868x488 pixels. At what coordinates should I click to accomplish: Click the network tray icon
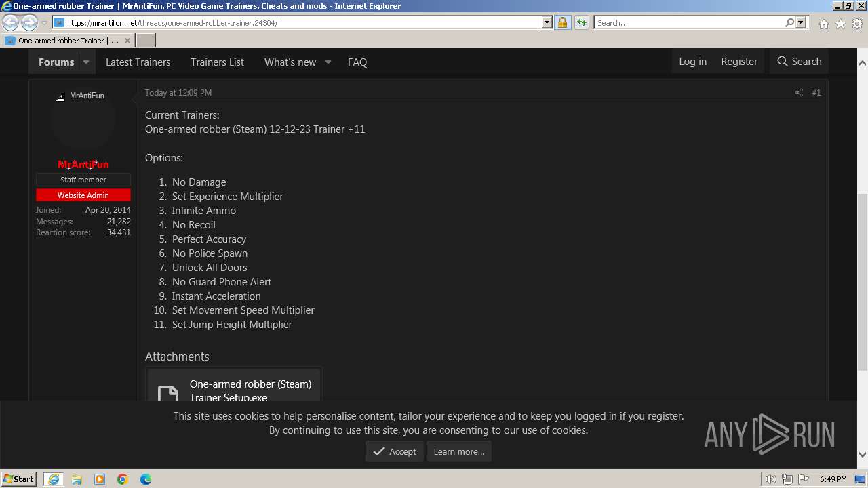[787, 479]
